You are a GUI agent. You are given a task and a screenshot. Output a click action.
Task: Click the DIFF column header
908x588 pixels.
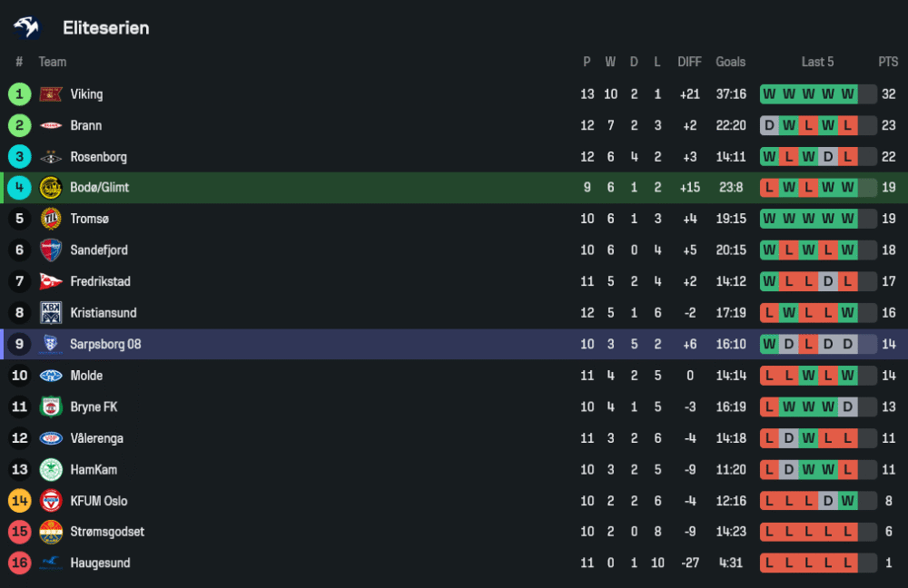coord(689,62)
